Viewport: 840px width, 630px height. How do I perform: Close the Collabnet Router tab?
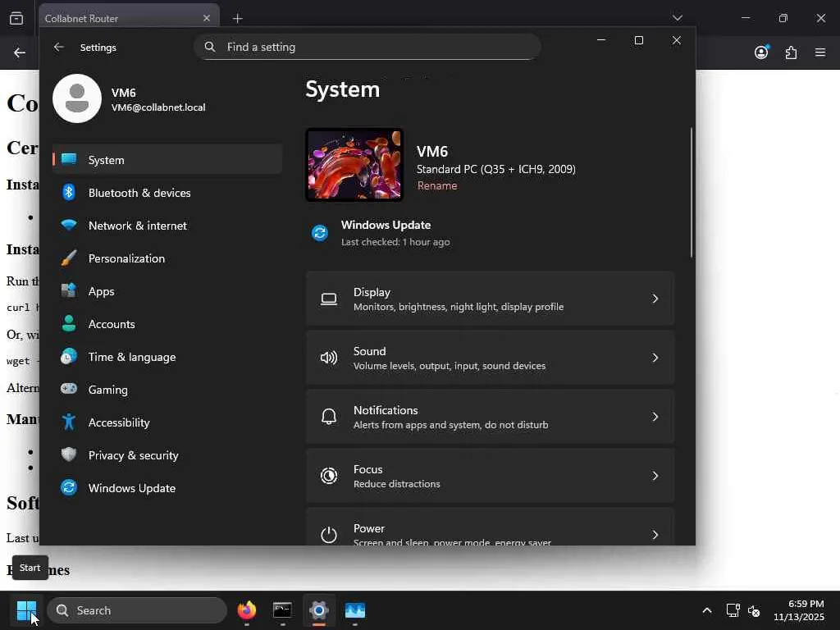pos(207,18)
